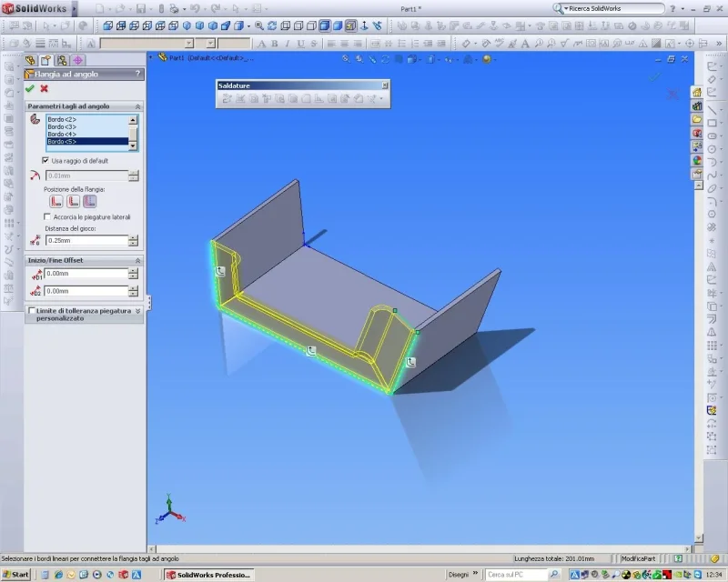Viewport: 728px width, 582px height.
Task: Open the FeatureManager design tree tab
Action: tap(31, 60)
